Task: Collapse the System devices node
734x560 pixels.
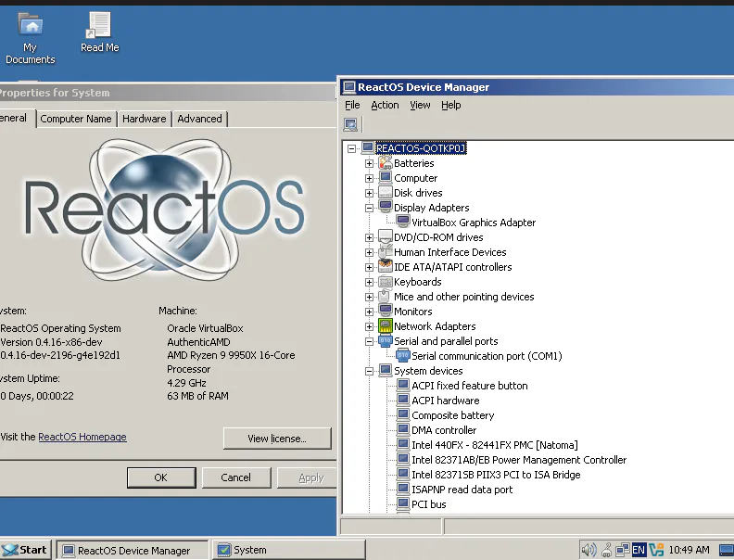Action: point(370,371)
